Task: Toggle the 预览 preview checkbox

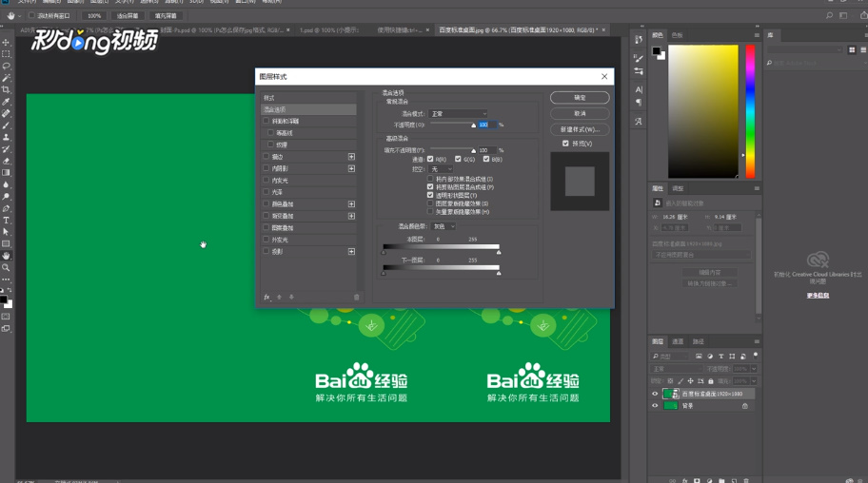Action: click(x=565, y=144)
